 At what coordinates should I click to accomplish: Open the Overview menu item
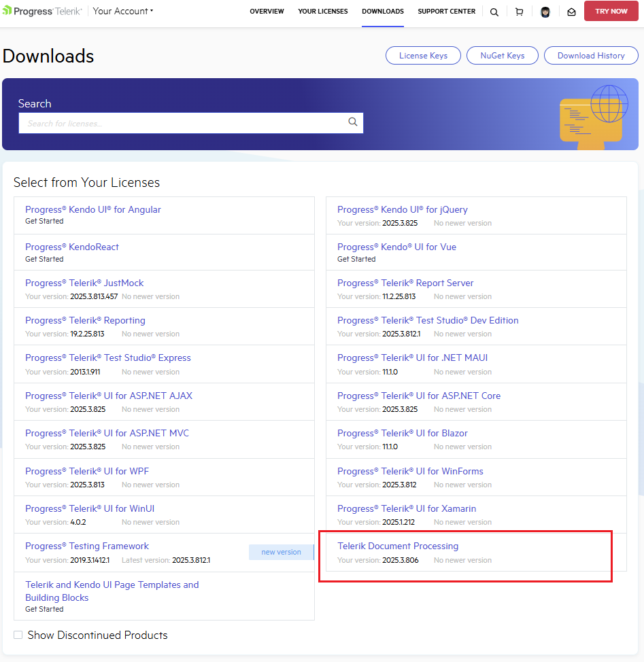(x=267, y=12)
